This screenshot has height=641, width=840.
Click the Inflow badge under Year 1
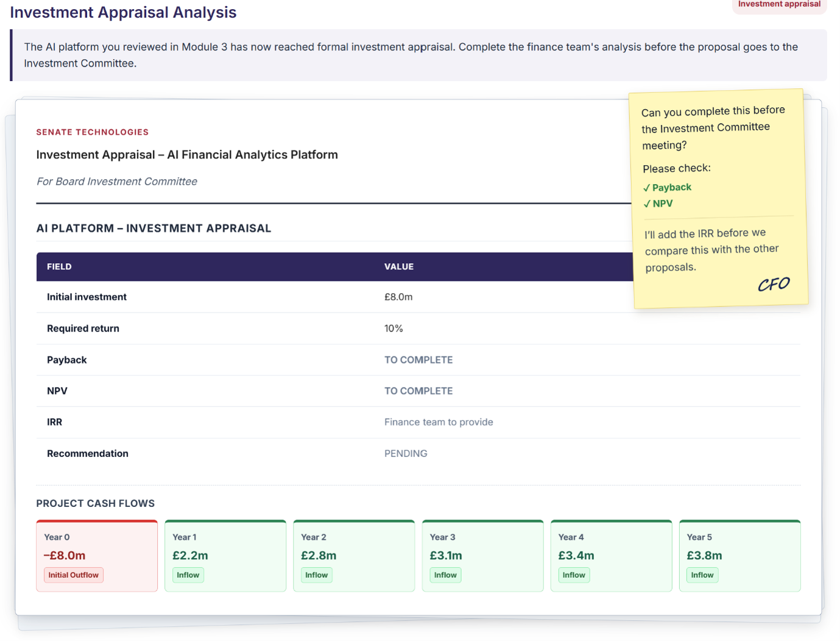point(188,575)
